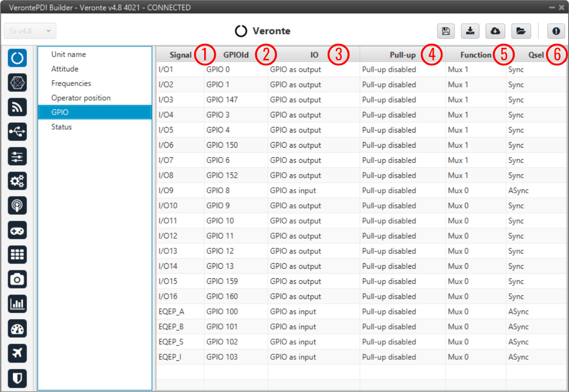Click the GPIO 152 cell
This screenshot has height=392, width=569.
[236, 176]
